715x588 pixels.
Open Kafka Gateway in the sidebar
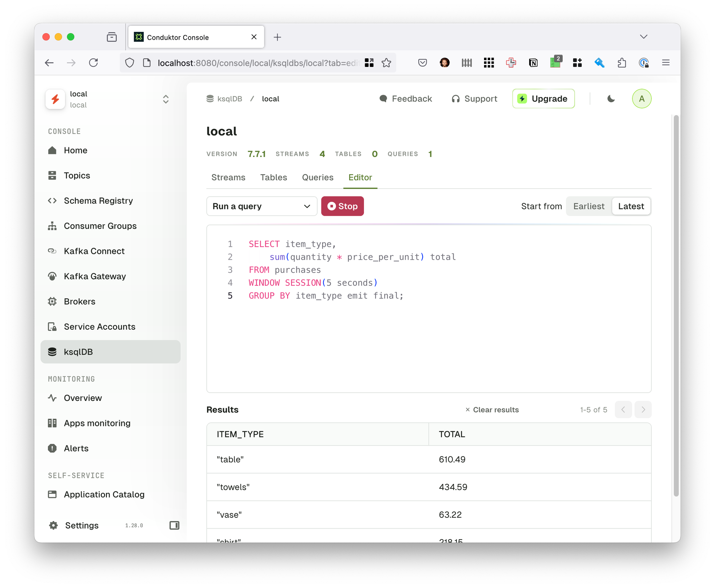pyautogui.click(x=94, y=276)
